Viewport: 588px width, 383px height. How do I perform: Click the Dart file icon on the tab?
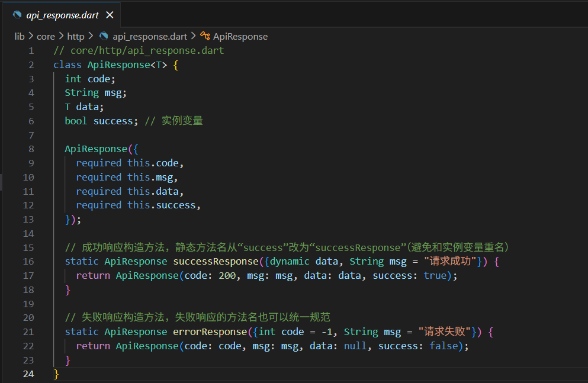pyautogui.click(x=17, y=15)
